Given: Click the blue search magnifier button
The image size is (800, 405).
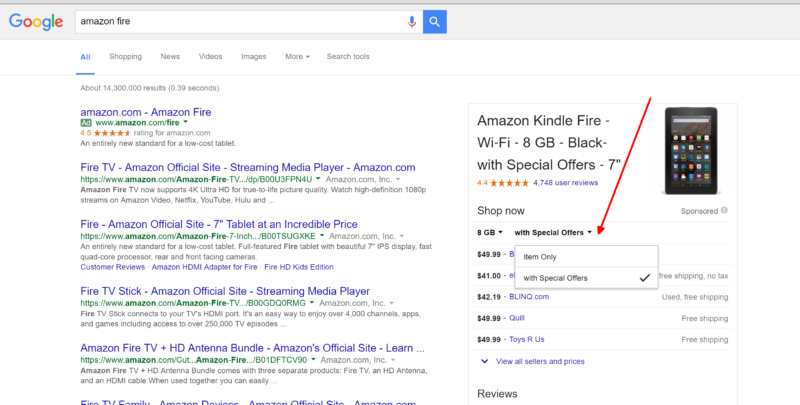Looking at the screenshot, I should point(435,22).
